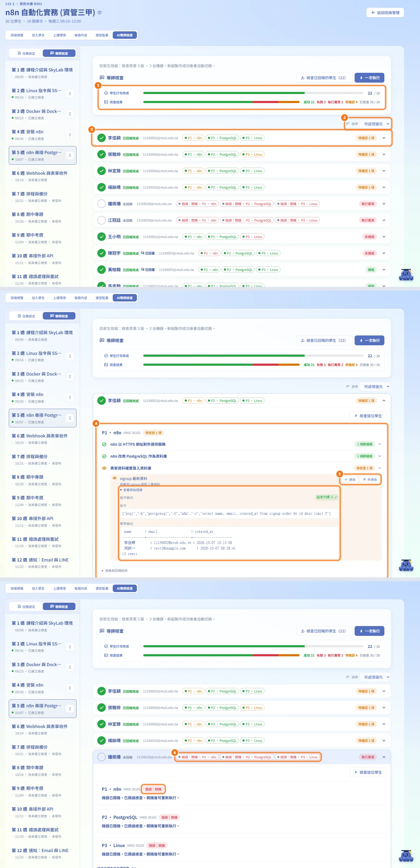Click the psql command text box under 指令
This screenshot has width=420, height=868.
coord(229,513)
